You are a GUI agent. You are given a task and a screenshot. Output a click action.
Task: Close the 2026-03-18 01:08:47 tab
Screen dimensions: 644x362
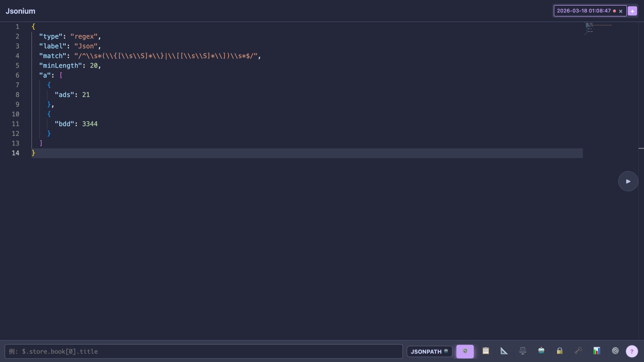click(620, 11)
